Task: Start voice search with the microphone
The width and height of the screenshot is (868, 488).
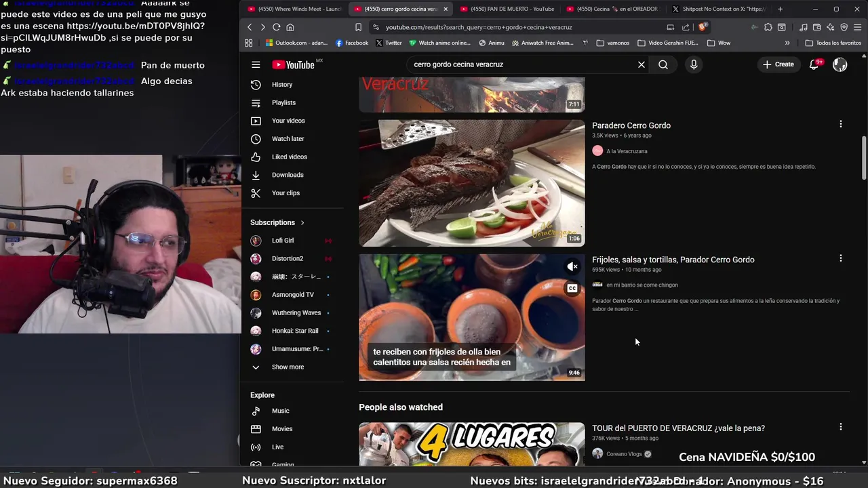Action: (x=693, y=64)
